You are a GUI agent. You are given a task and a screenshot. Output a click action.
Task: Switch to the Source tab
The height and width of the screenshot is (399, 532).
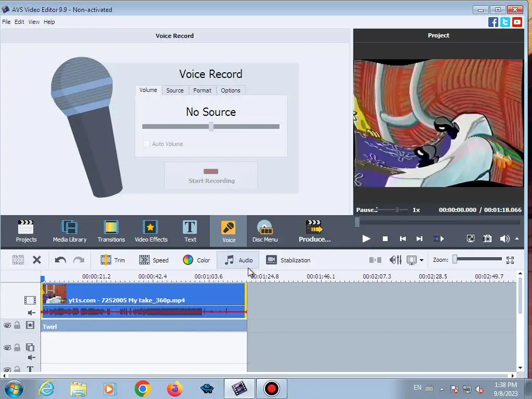coord(175,90)
